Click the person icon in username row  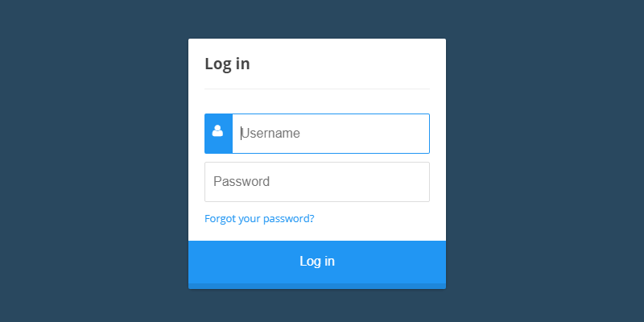pos(217,131)
